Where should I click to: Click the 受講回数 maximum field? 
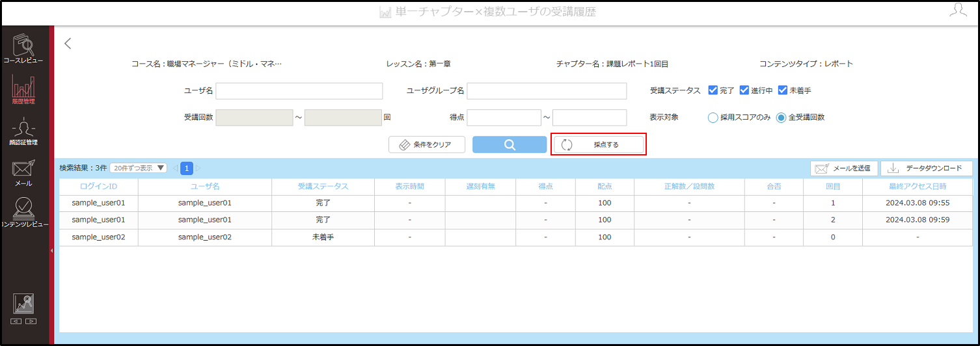tap(343, 118)
